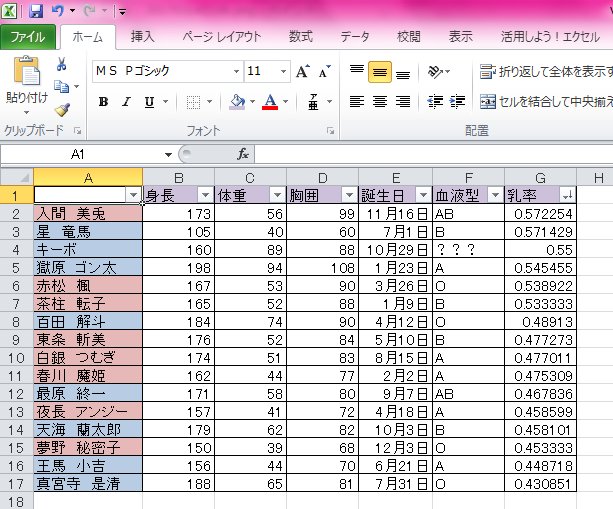Click the Save icon in quick access toolbar
Viewport: 613px width, 509px height.
point(37,12)
